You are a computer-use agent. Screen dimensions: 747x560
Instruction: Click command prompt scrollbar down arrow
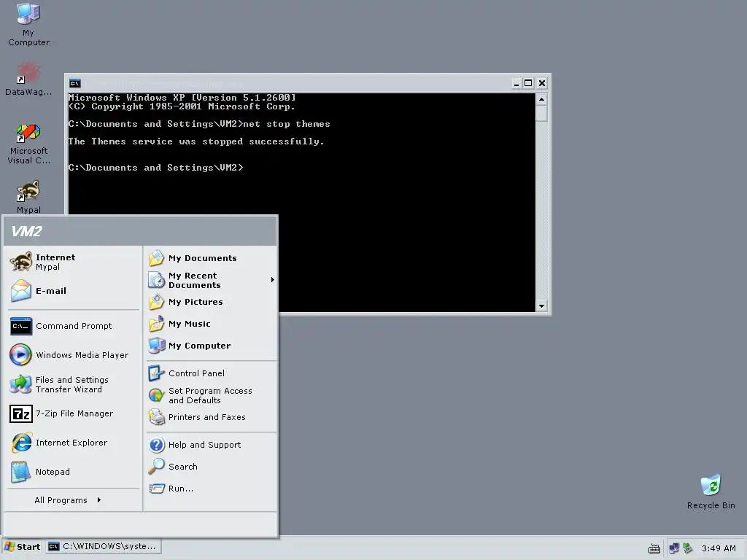click(x=541, y=306)
